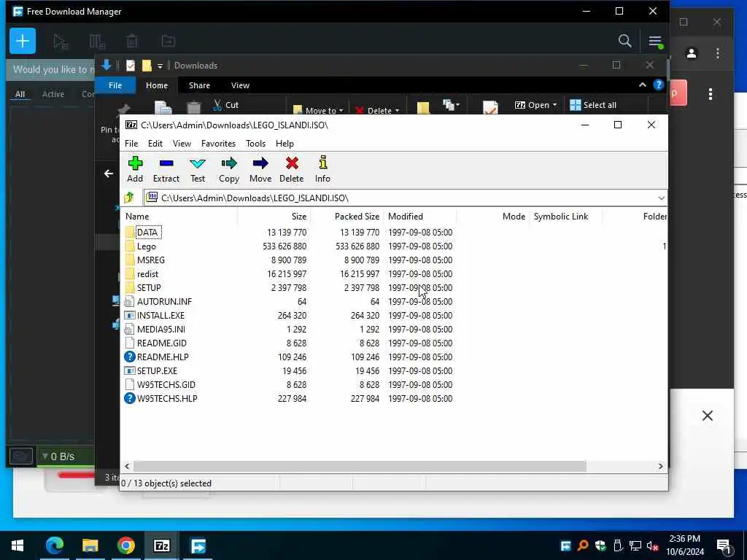Select the DATA folder
The height and width of the screenshot is (560, 747).
tap(147, 233)
